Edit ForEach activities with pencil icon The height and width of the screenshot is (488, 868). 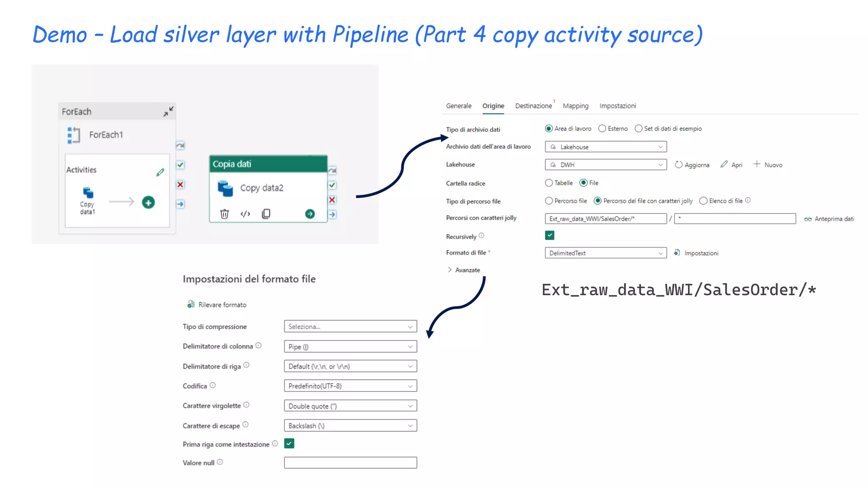click(x=160, y=172)
